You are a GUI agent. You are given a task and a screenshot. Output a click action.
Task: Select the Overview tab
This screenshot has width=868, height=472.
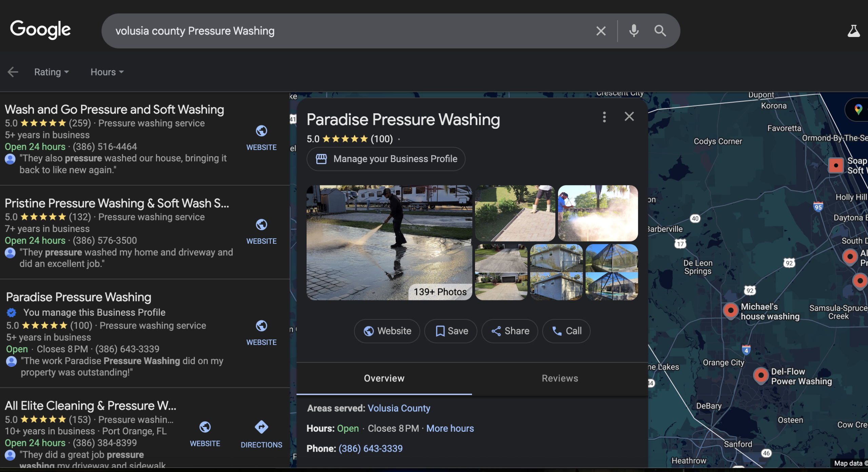(384, 378)
